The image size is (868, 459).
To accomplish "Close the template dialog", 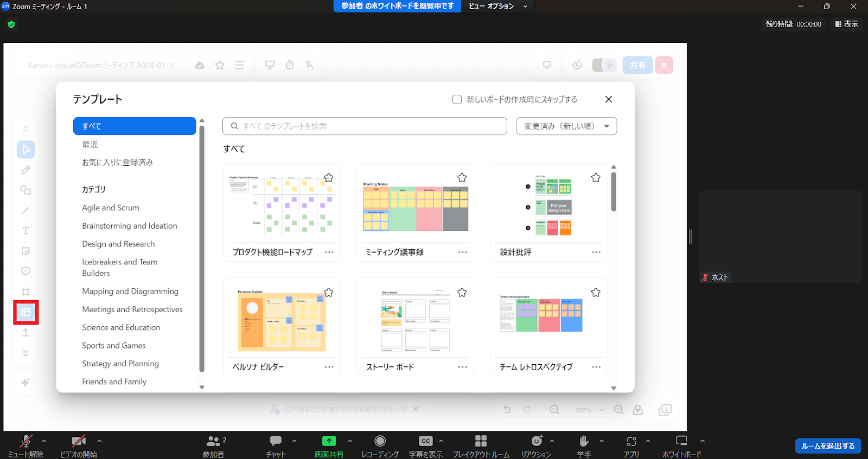I will pyautogui.click(x=609, y=99).
